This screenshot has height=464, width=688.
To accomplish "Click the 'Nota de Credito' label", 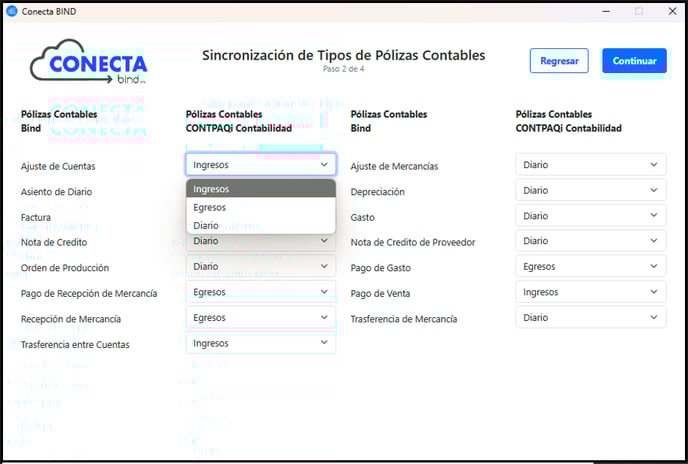I will pyautogui.click(x=54, y=242).
